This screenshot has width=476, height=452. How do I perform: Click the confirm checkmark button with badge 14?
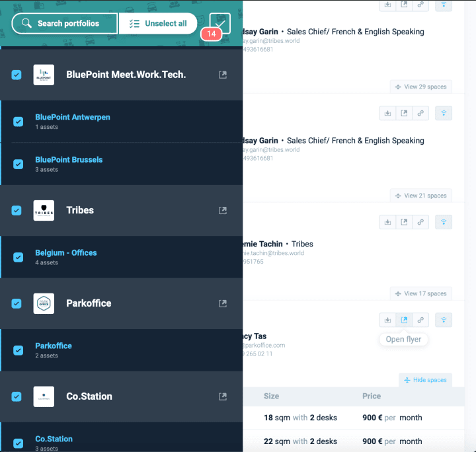coord(219,23)
